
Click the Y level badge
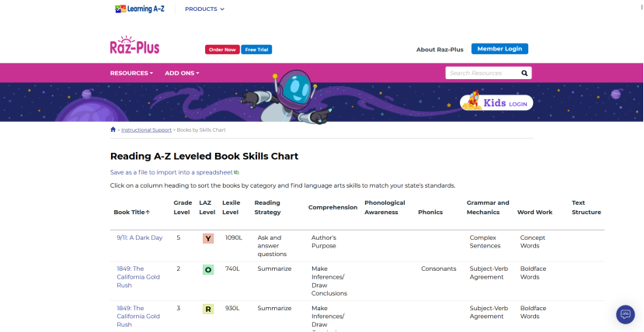tap(208, 239)
